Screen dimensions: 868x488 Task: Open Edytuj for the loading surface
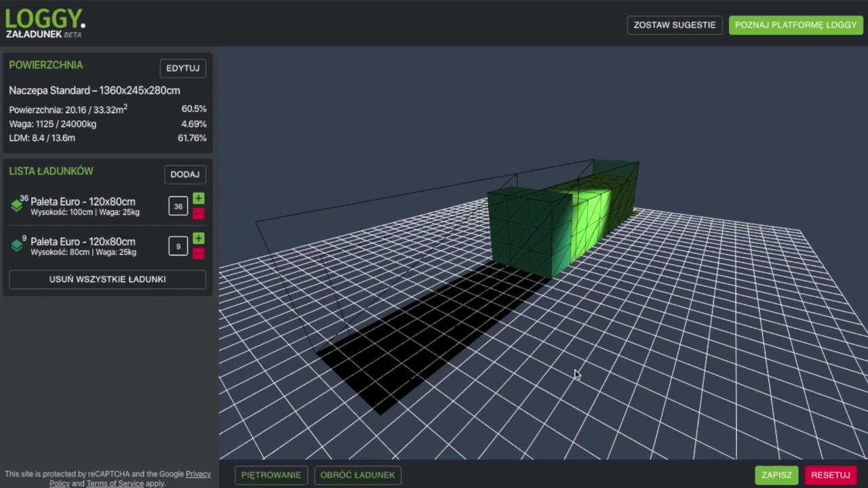(x=182, y=68)
